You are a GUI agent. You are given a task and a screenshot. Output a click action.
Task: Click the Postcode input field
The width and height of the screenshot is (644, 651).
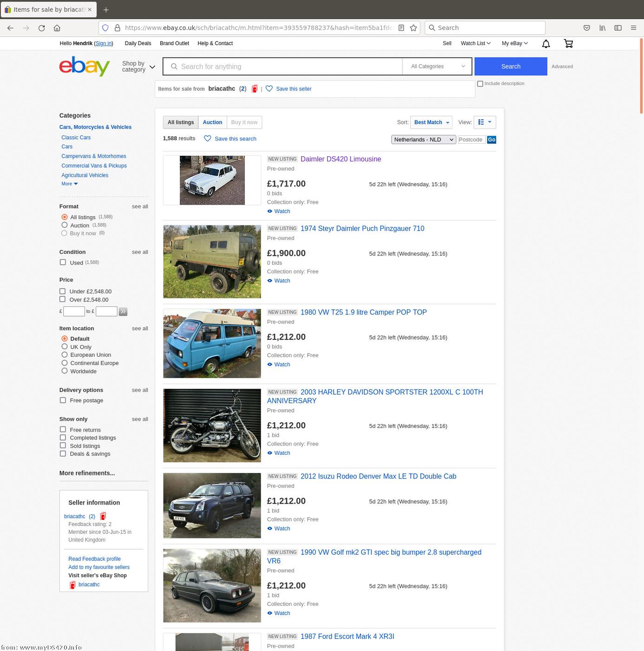pos(472,139)
